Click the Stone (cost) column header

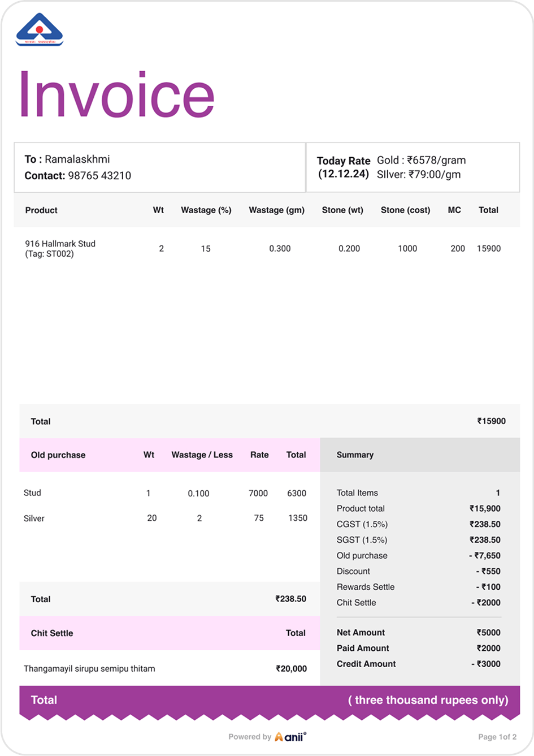click(x=405, y=210)
